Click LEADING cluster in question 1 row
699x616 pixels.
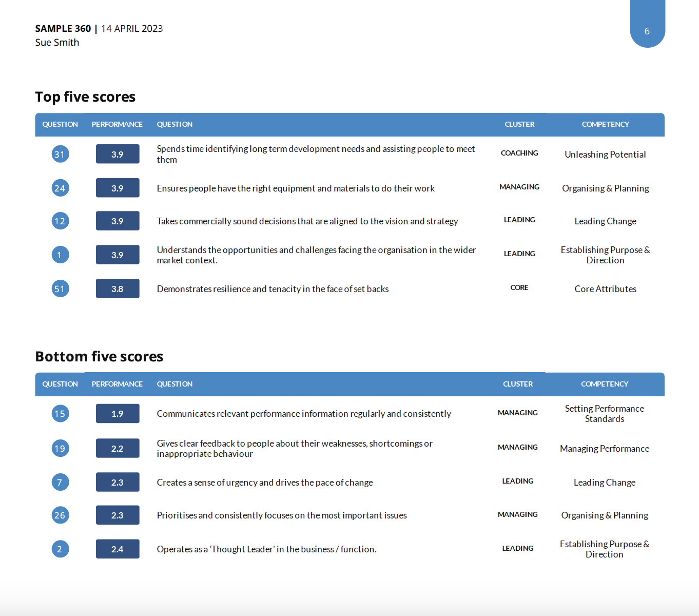[519, 254]
